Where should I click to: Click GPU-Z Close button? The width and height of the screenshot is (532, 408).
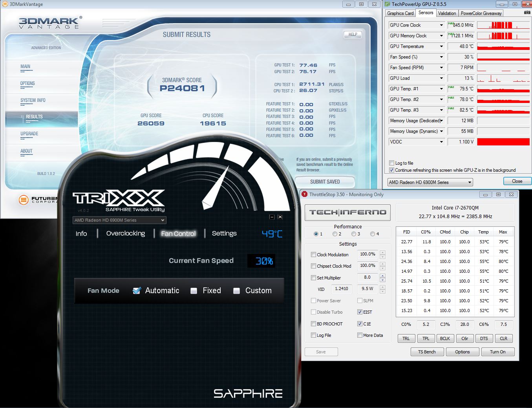coord(517,181)
